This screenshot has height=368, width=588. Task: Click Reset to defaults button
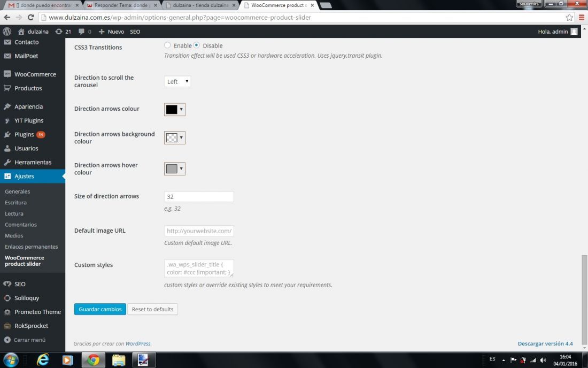153,309
